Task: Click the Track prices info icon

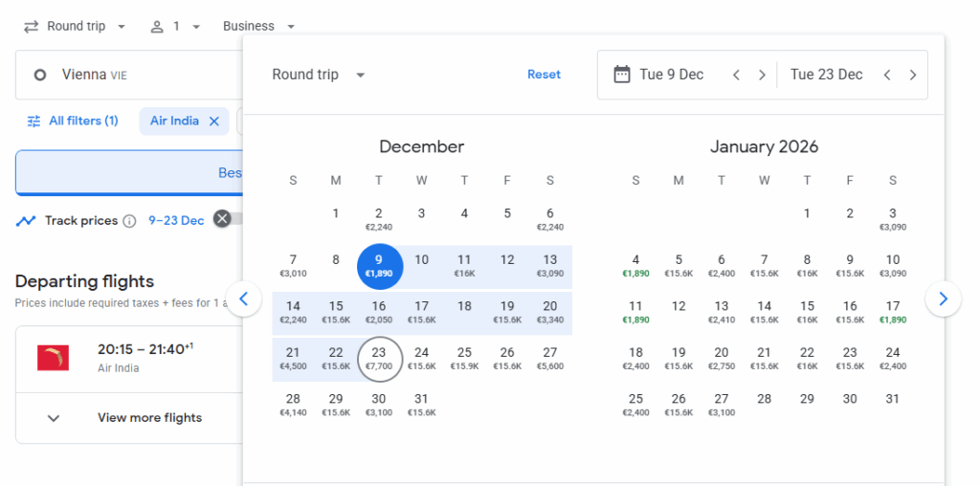Action: click(129, 221)
